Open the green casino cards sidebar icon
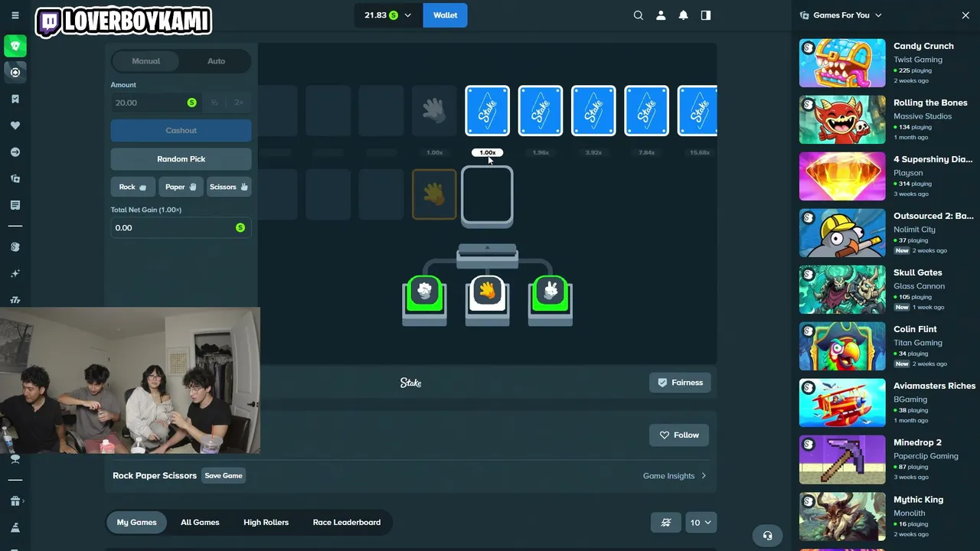 coord(15,46)
